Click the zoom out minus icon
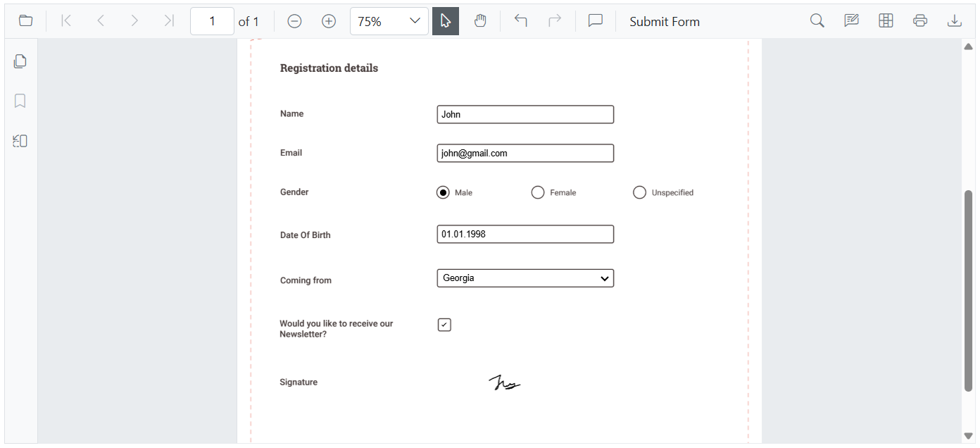This screenshot has height=448, width=980. (x=295, y=21)
